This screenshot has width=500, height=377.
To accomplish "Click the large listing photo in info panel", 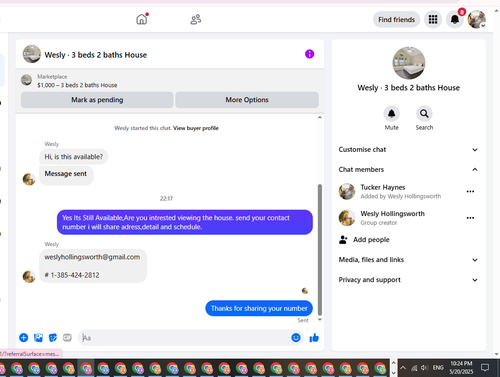I will (x=409, y=63).
